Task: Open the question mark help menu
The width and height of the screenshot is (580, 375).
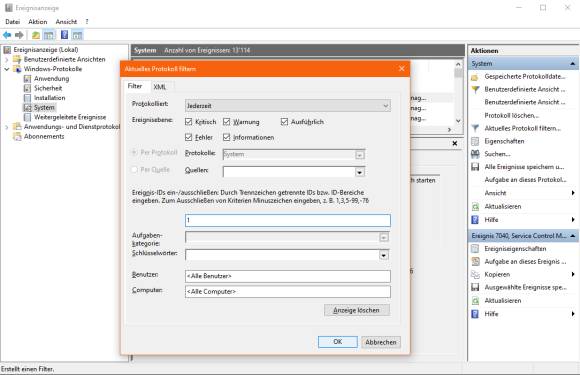Action: [87, 22]
